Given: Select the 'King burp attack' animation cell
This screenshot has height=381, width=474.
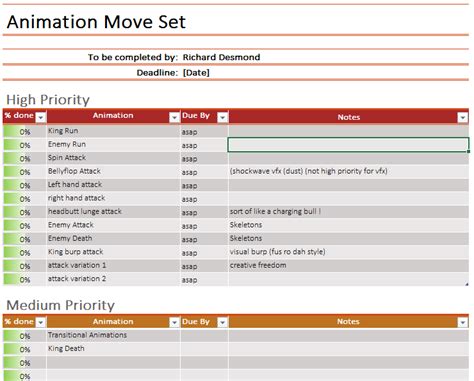Looking at the screenshot, I should click(x=113, y=252).
